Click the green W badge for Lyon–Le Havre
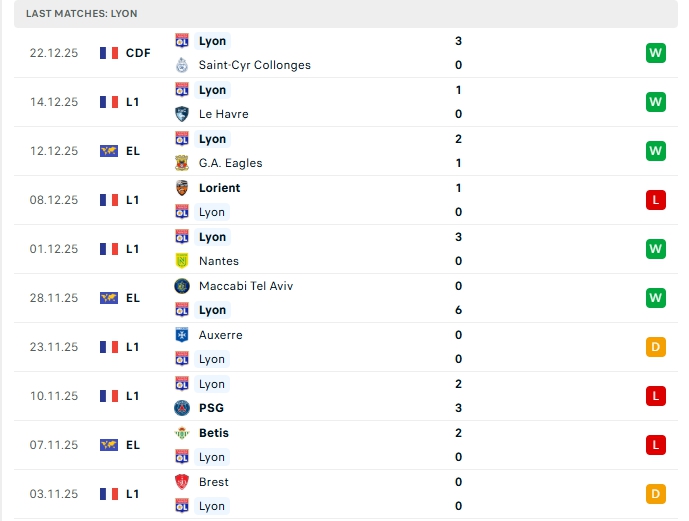Screen dimensions: 689x521 coord(656,102)
